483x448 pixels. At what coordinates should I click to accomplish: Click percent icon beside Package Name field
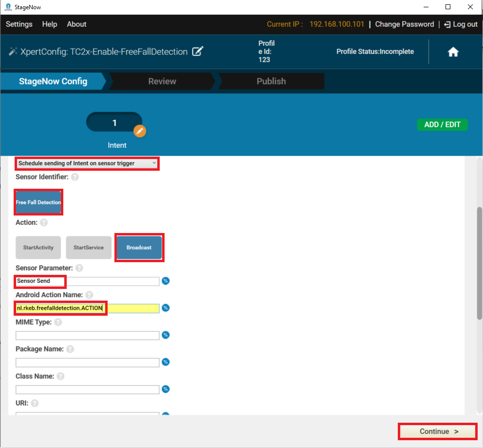166,362
